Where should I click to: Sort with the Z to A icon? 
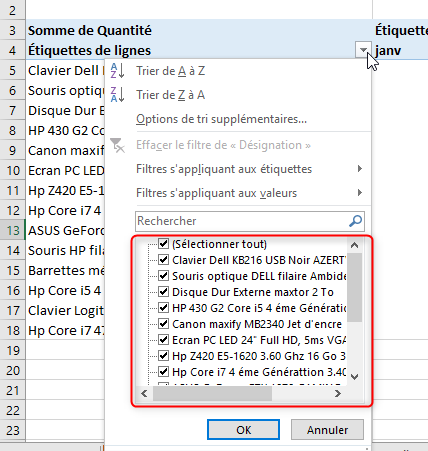click(x=117, y=95)
